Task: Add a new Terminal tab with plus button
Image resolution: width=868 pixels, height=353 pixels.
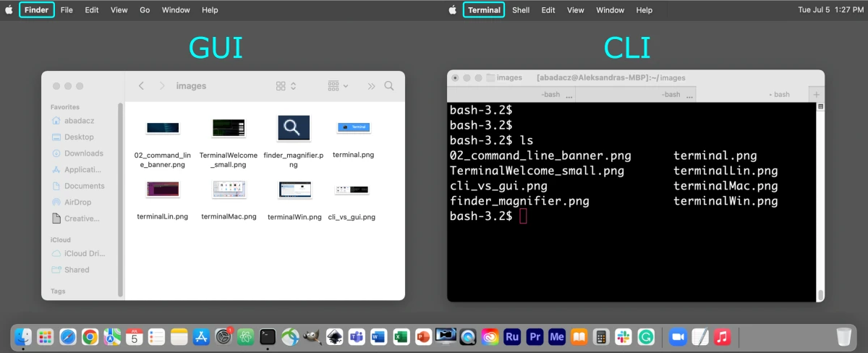Action: 817,95
